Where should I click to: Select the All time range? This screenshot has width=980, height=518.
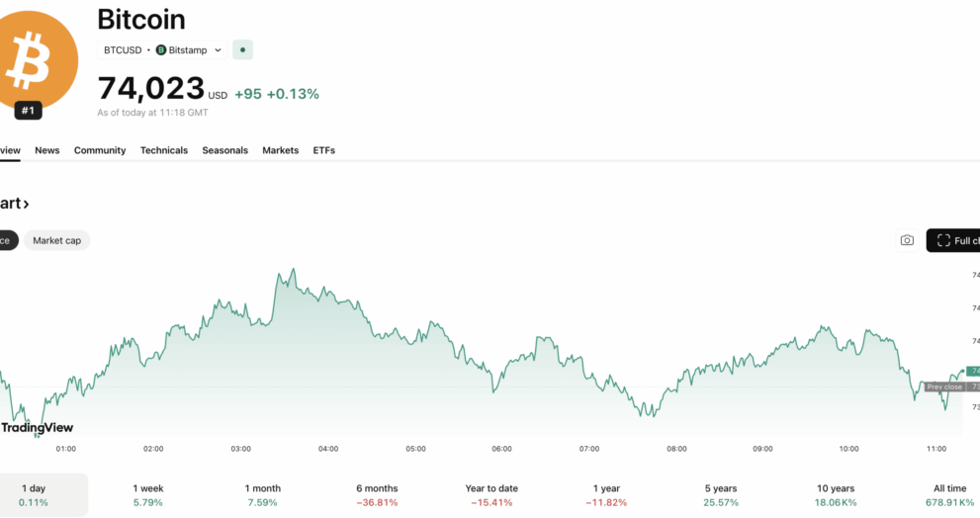pos(948,494)
